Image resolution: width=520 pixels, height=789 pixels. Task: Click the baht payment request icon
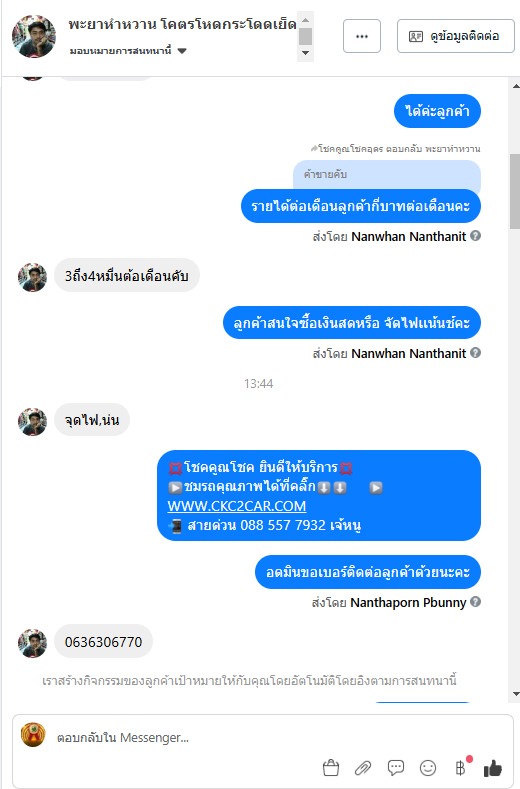[461, 767]
